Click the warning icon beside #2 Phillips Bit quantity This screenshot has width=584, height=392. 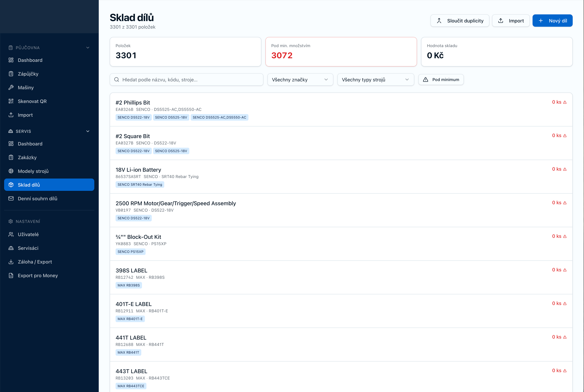(565, 102)
